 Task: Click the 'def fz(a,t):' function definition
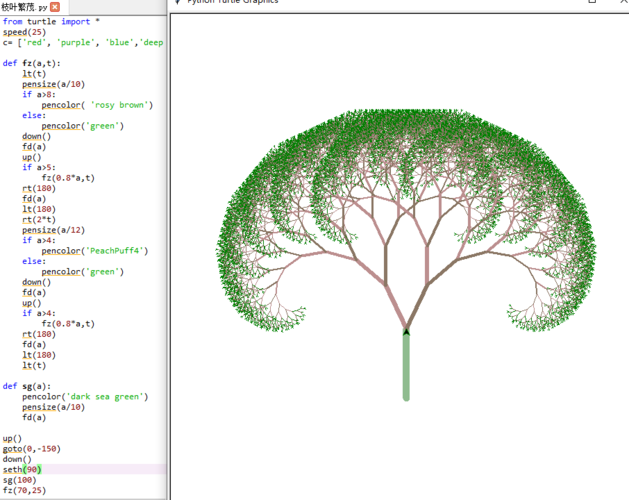32,63
